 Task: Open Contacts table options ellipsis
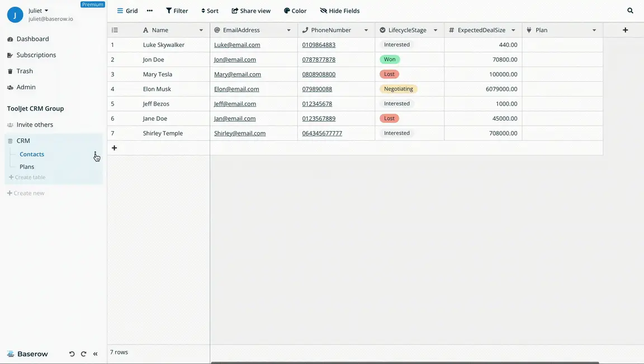pyautogui.click(x=96, y=154)
